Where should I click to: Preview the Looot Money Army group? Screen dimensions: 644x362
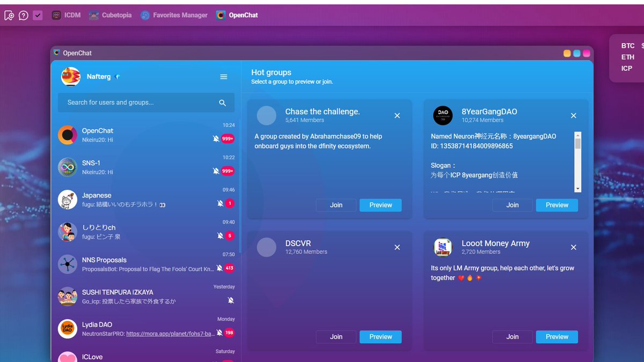557,337
